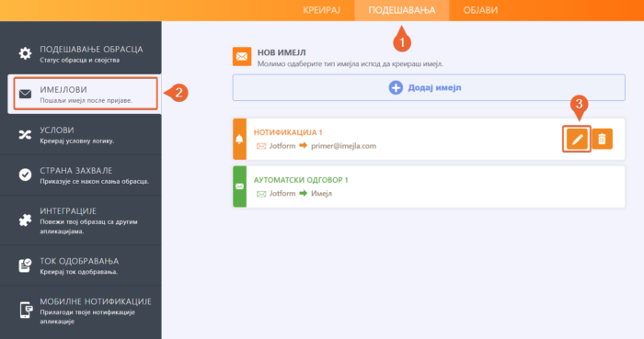
Task: Open the КРЕИРАЈ tab
Action: [322, 10]
